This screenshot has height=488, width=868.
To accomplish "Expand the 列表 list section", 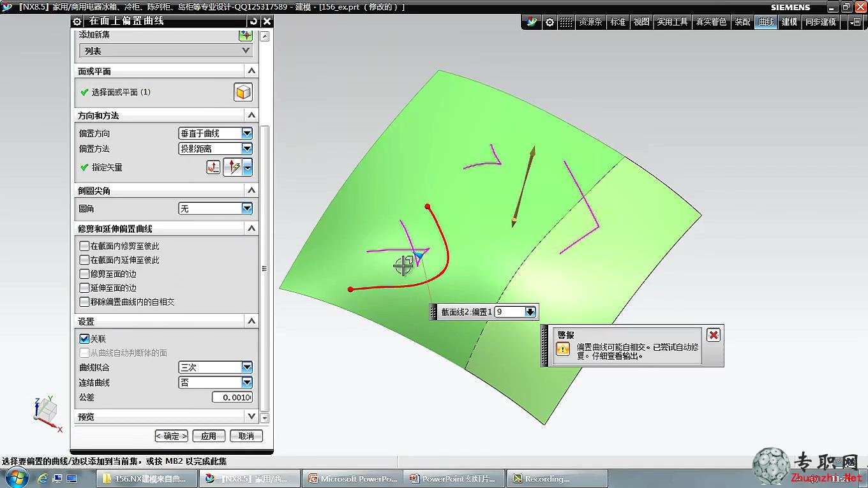I will 166,50.
